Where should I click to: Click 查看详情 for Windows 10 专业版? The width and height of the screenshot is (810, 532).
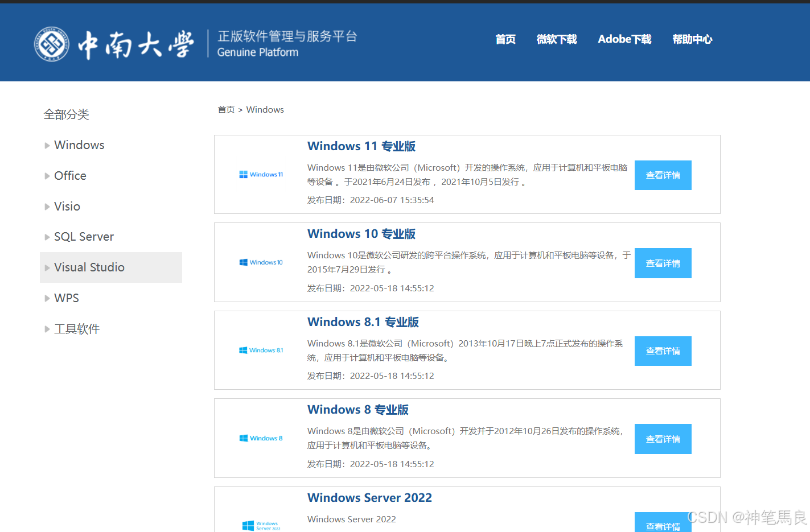(x=663, y=263)
